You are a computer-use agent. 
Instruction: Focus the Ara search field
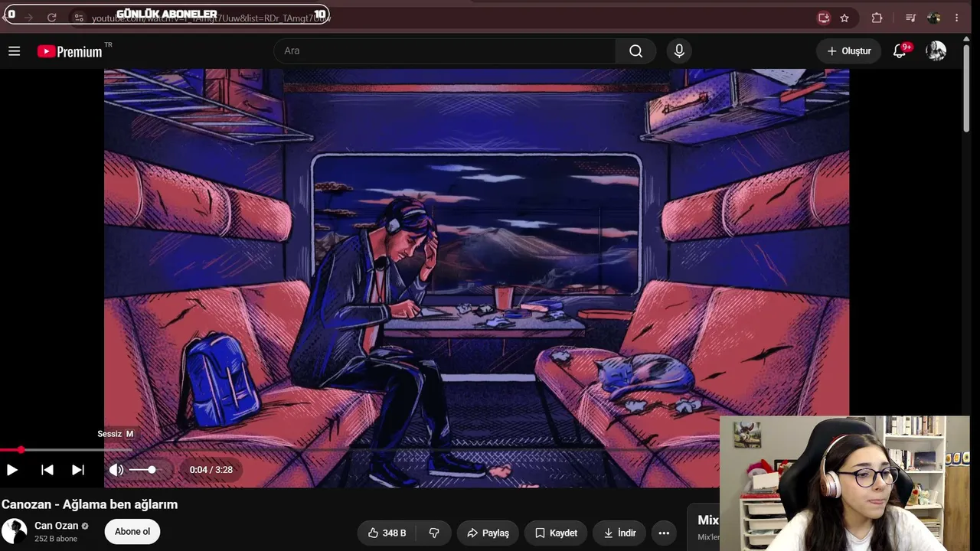pos(445,51)
